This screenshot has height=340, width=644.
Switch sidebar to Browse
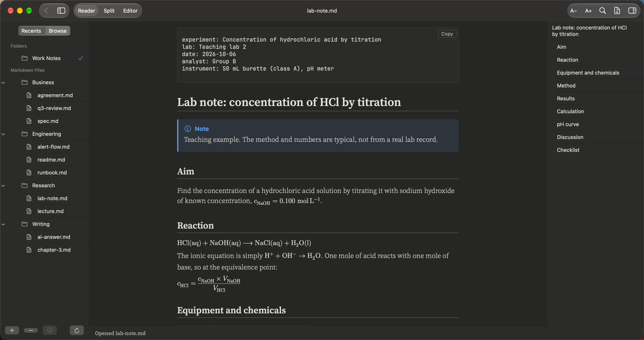[x=57, y=31]
